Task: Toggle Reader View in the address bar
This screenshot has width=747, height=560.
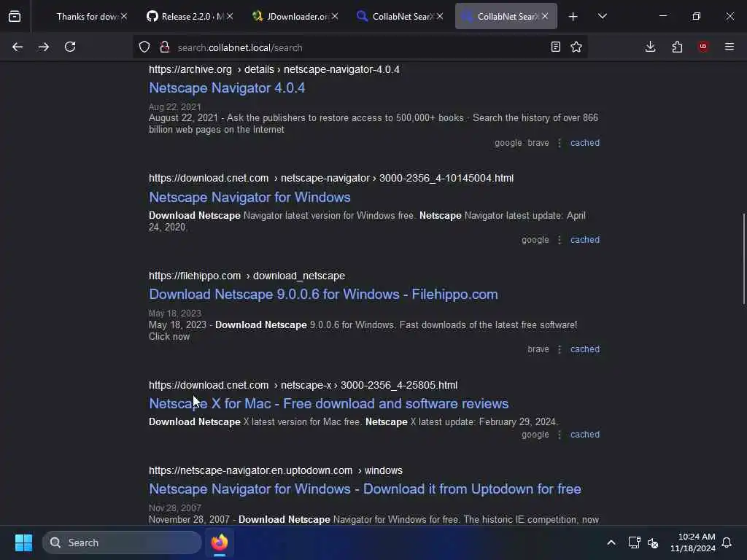Action: 555,47
